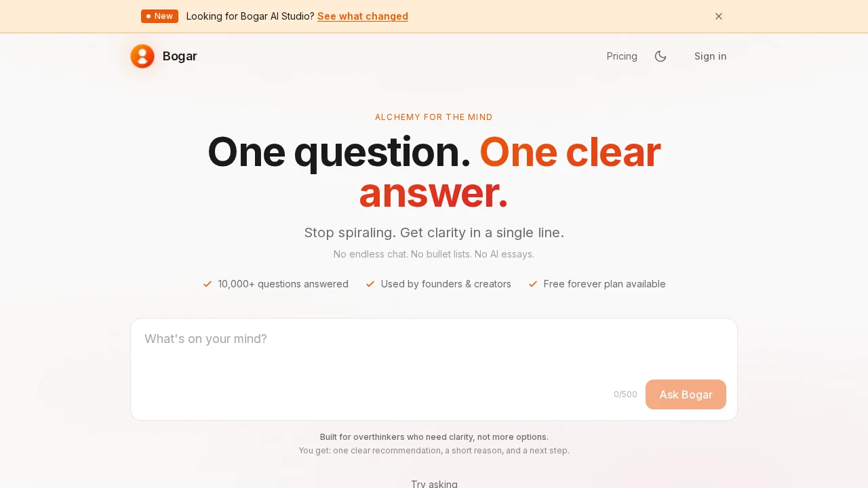This screenshot has height=488, width=868.
Task: Click checkmark beside Used by founders & creators
Action: [x=370, y=284]
